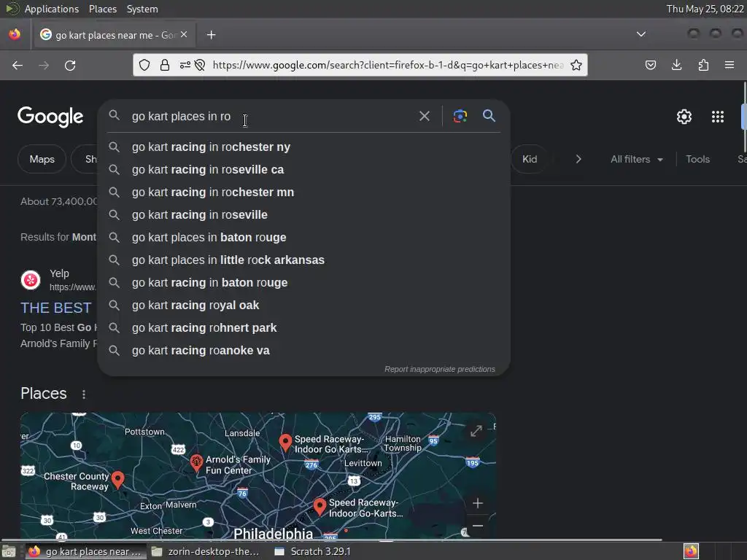Screen dimensions: 747x560
Task: Click the next filter chips arrow
Action: click(x=578, y=159)
